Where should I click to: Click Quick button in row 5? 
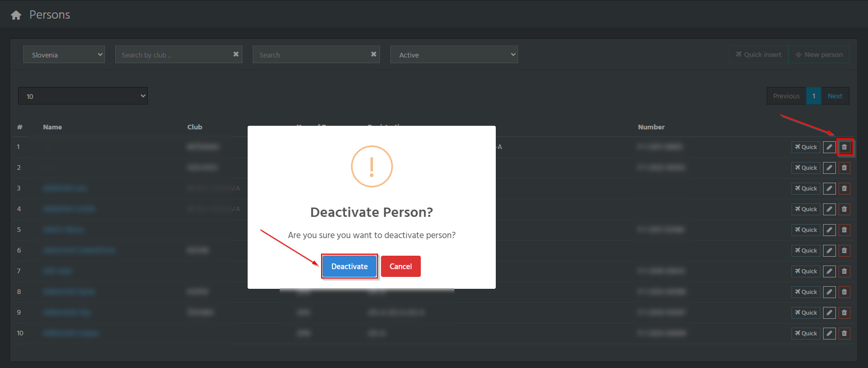tap(806, 230)
